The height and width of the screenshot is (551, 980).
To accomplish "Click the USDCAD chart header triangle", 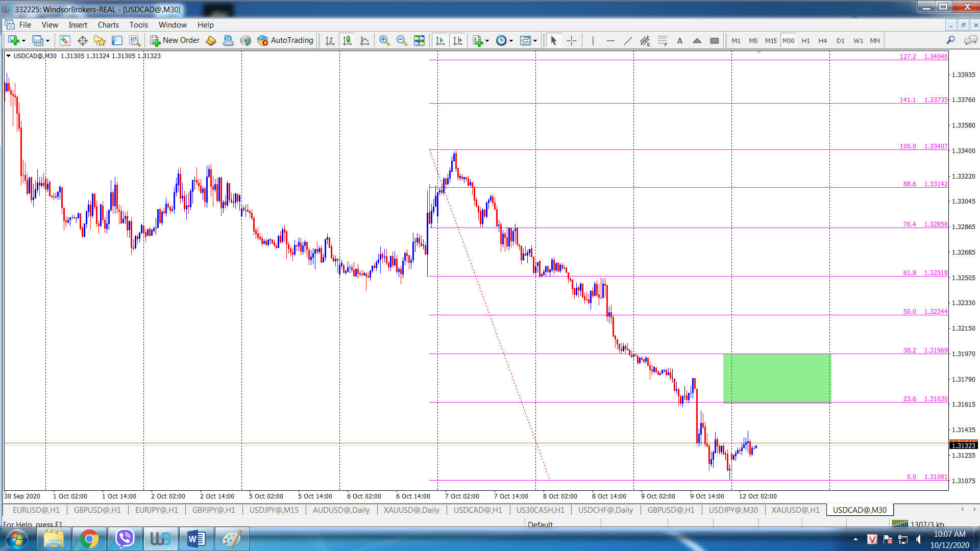I will click(x=8, y=56).
